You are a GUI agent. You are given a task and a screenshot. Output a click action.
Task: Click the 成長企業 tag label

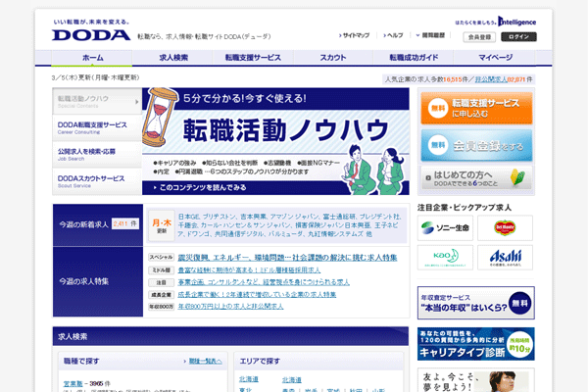[x=161, y=294]
